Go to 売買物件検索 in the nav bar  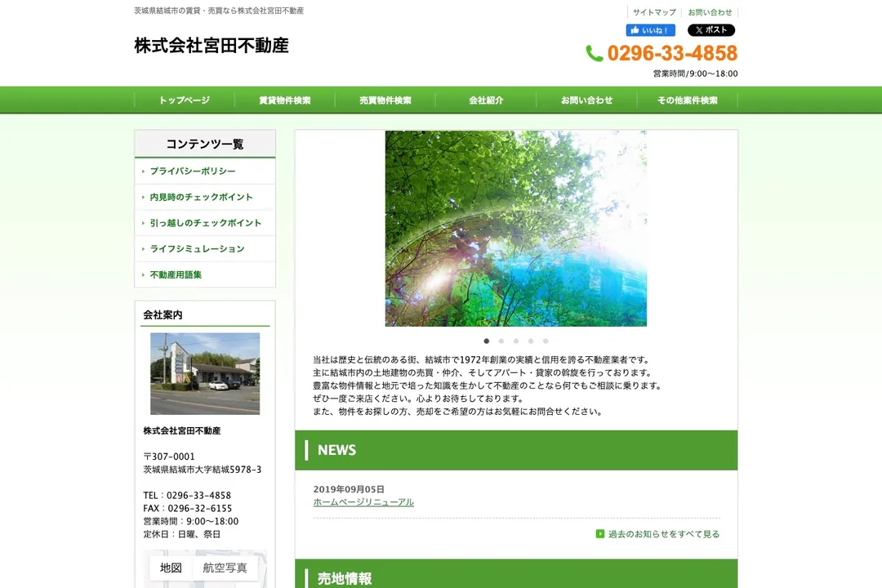tap(385, 100)
